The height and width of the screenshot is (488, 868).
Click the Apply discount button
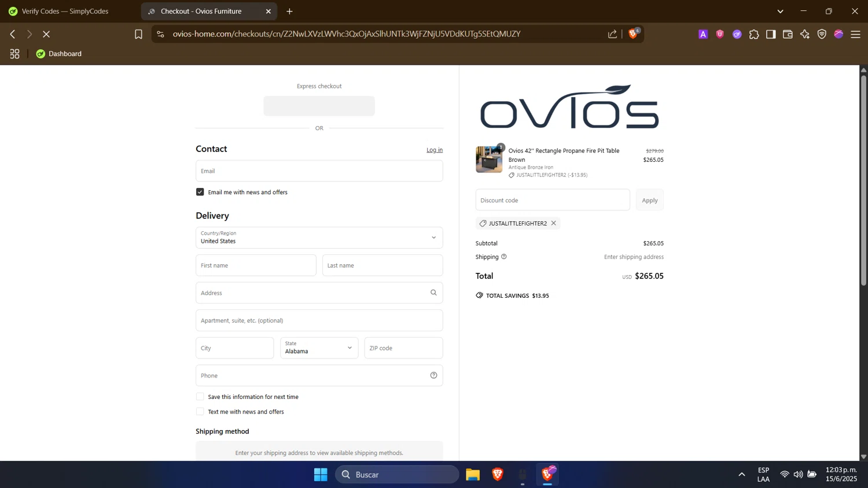[650, 200]
